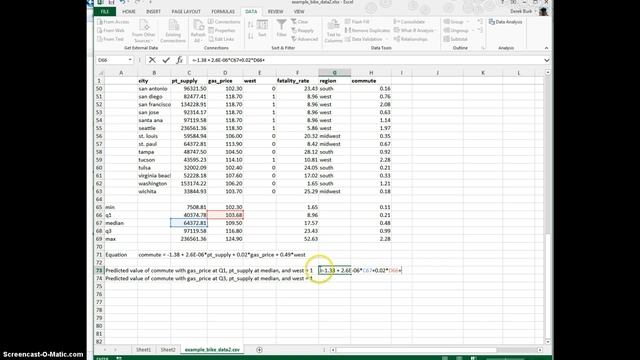
Task: Click the Connections button in Connections group
Action: [224, 22]
